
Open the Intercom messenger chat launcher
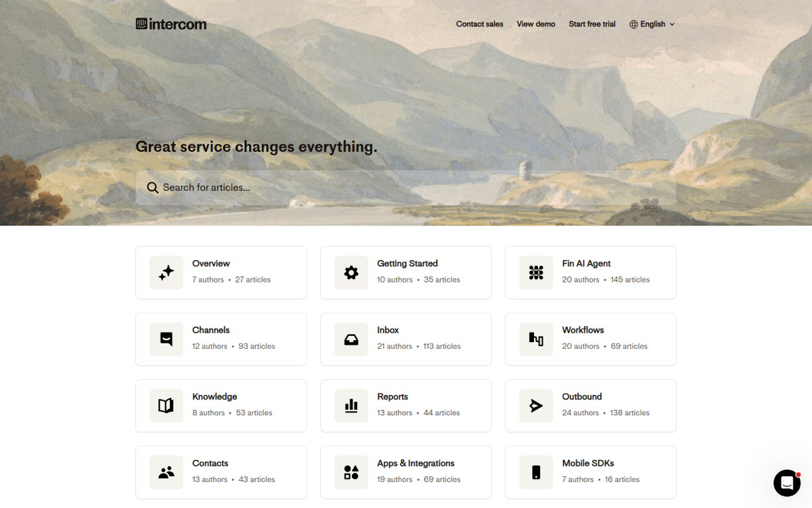787,483
